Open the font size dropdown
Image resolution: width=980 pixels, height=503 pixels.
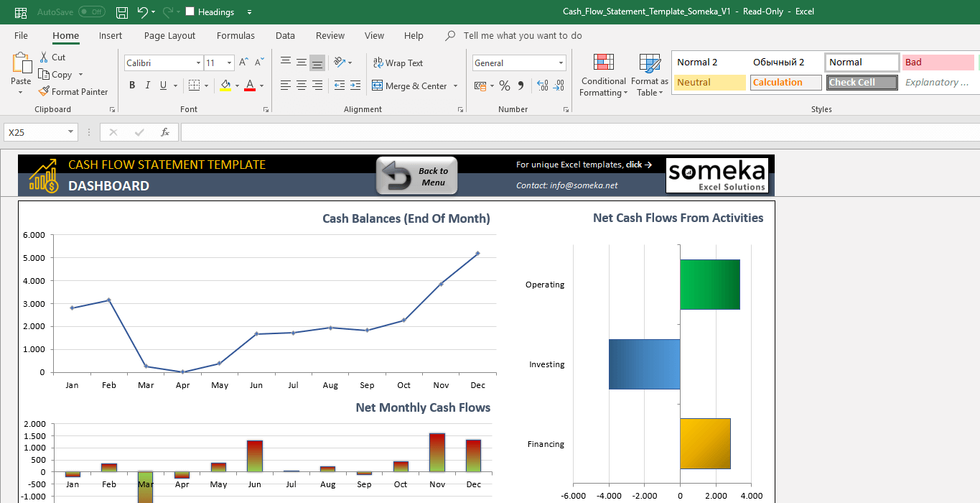tap(229, 63)
